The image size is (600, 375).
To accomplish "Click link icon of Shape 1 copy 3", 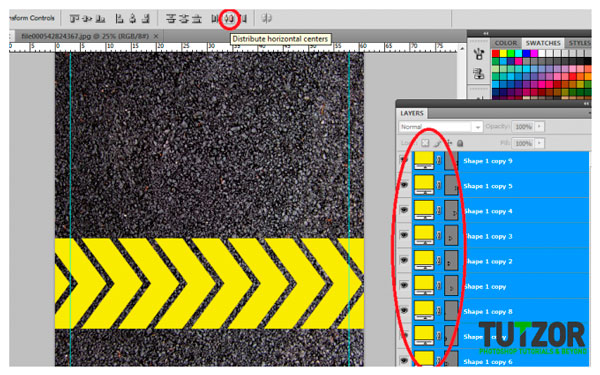I will (439, 236).
